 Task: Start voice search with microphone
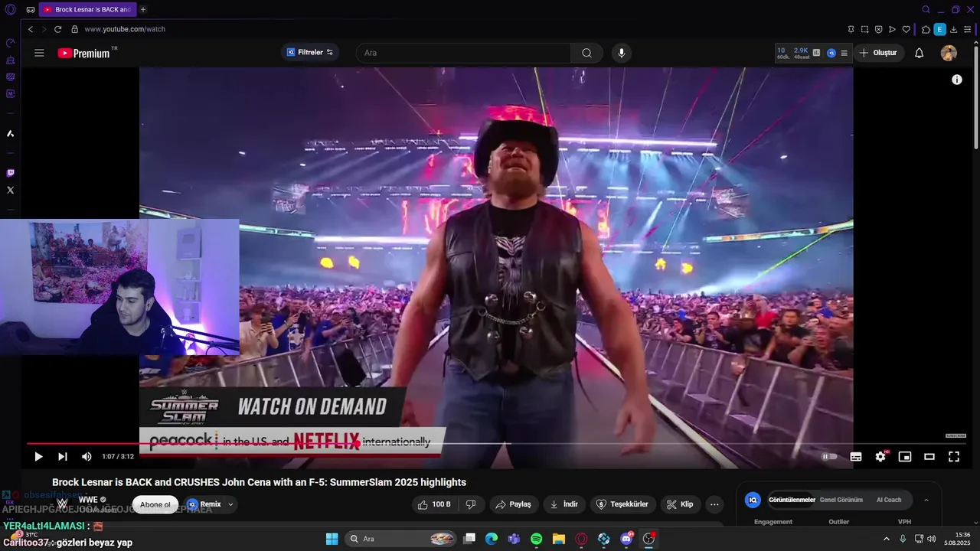621,53
